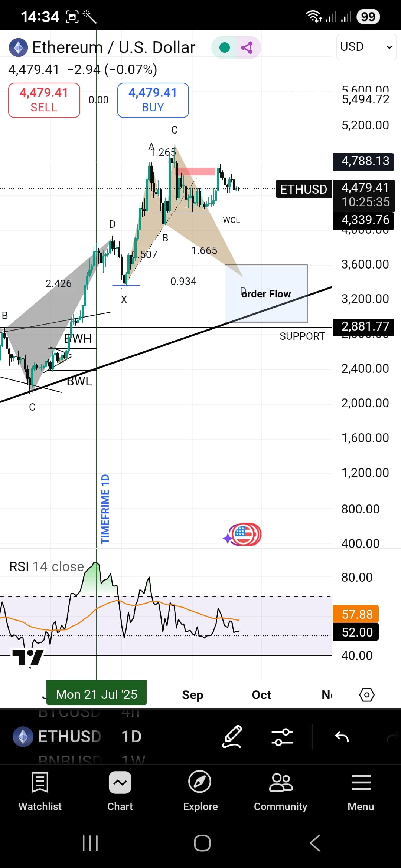The width and height of the screenshot is (401, 868).
Task: Tap the TradingView logo on RSI pane
Action: point(28,658)
